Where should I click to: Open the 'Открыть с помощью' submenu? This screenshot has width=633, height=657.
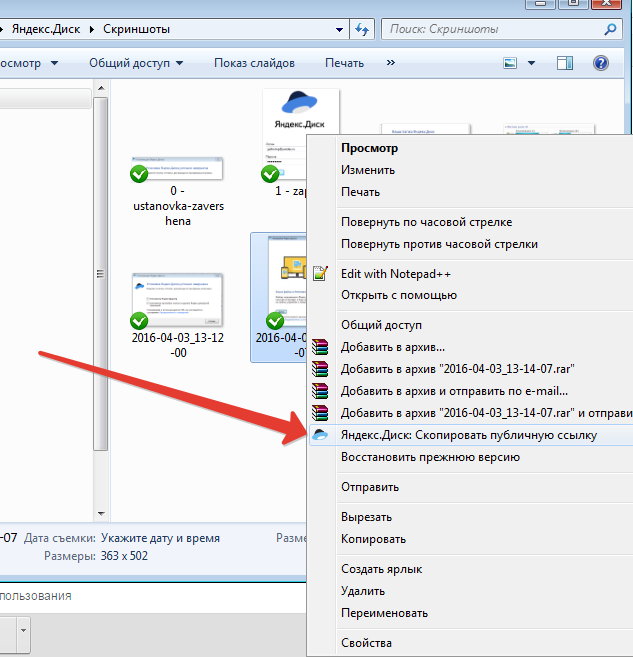coord(471,295)
